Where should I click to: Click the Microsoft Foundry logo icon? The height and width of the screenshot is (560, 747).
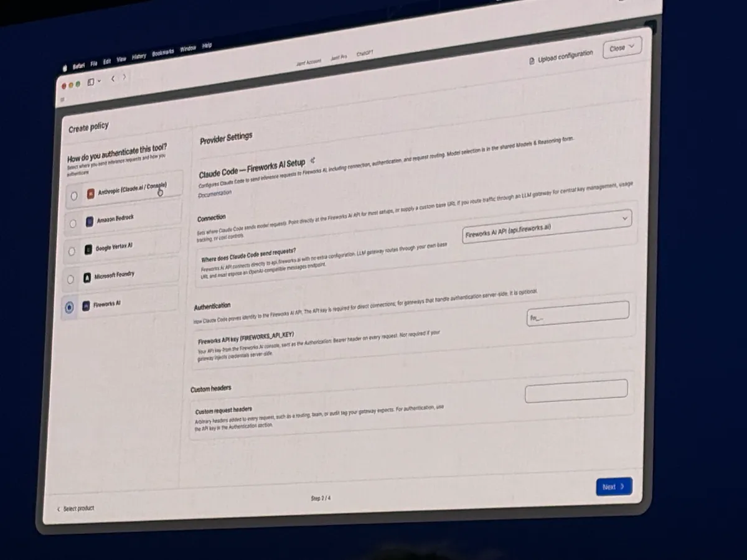(x=87, y=278)
